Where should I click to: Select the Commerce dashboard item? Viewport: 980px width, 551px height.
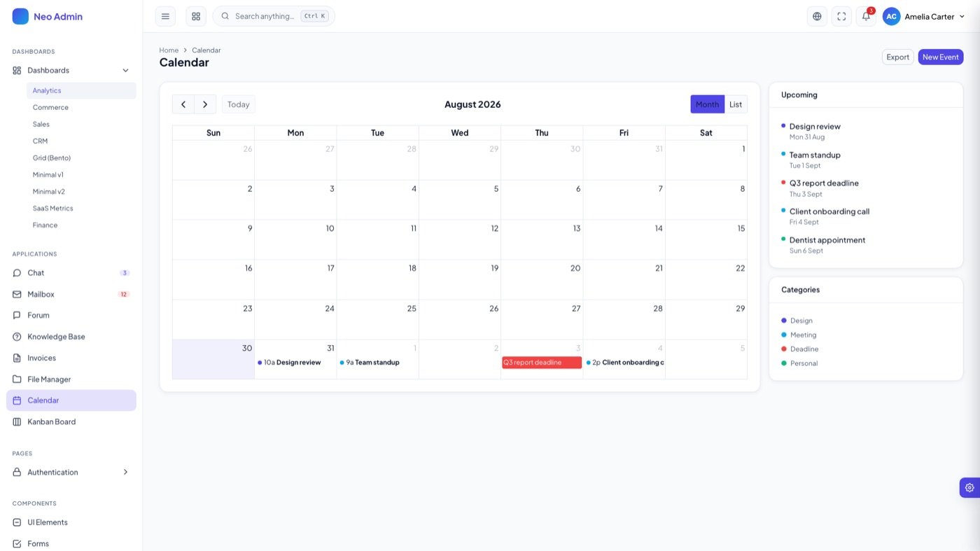(x=81, y=107)
